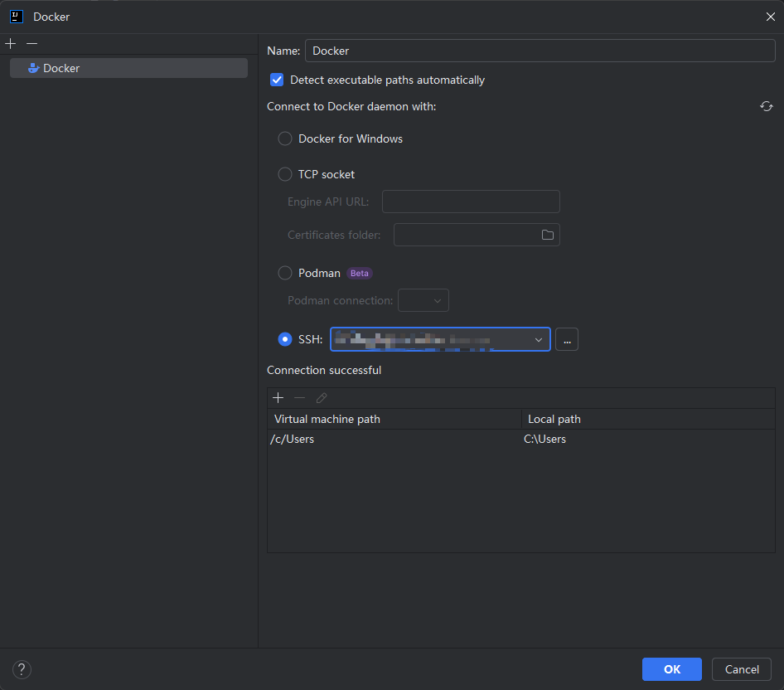The height and width of the screenshot is (690, 784).
Task: Expand the SSH connection dropdown
Action: tap(539, 339)
